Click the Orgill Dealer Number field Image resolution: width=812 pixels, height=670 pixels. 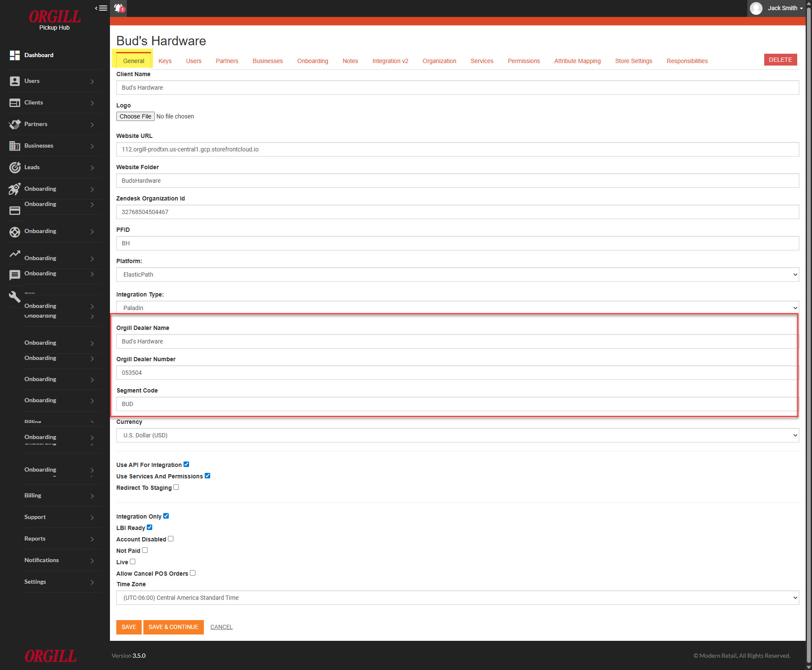(x=457, y=373)
